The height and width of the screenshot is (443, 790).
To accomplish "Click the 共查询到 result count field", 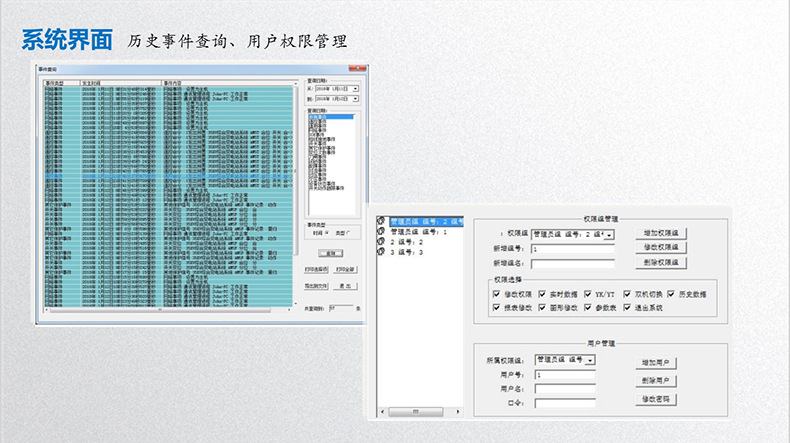I will tap(341, 308).
